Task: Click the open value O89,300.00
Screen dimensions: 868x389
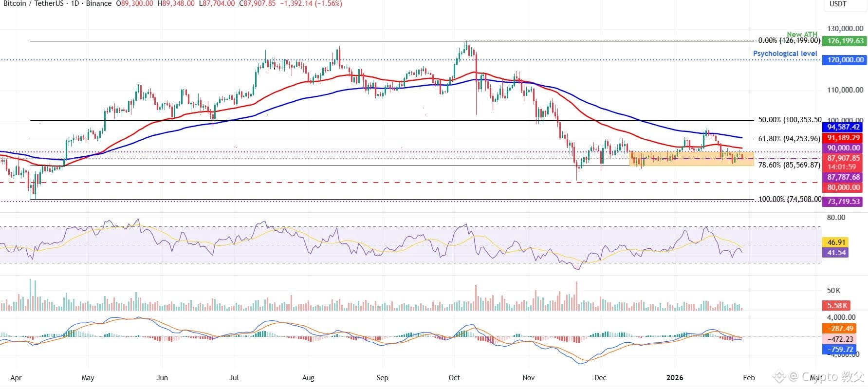Action: pos(134,3)
